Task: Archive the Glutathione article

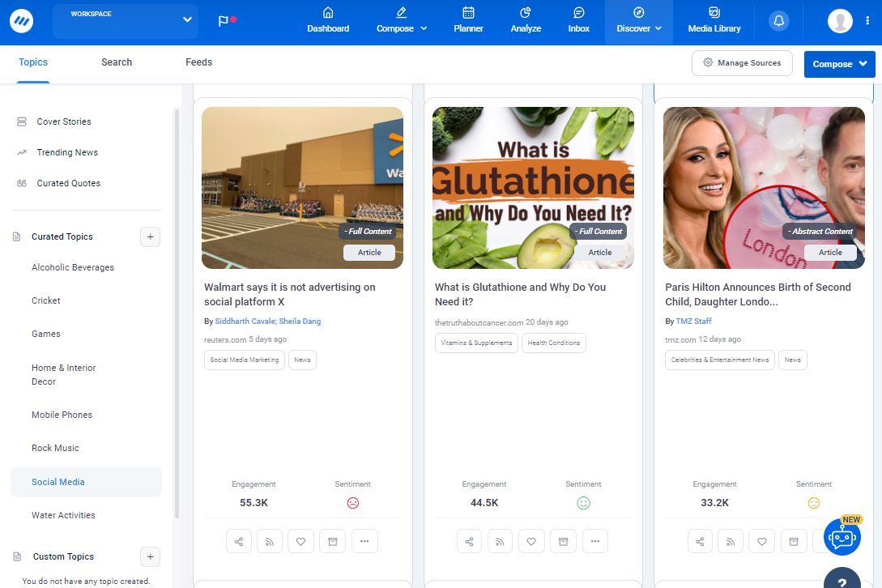Action: pyautogui.click(x=563, y=541)
